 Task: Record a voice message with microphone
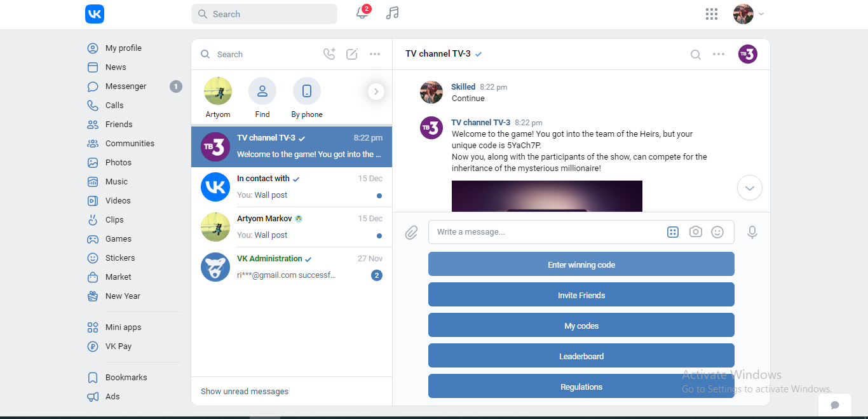coord(752,233)
